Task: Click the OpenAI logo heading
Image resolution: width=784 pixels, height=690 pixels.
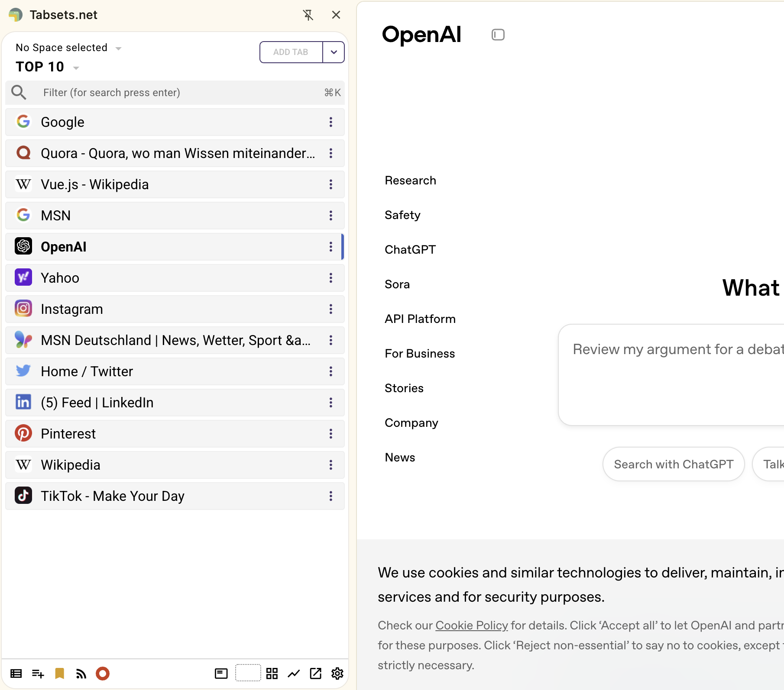Action: (422, 35)
